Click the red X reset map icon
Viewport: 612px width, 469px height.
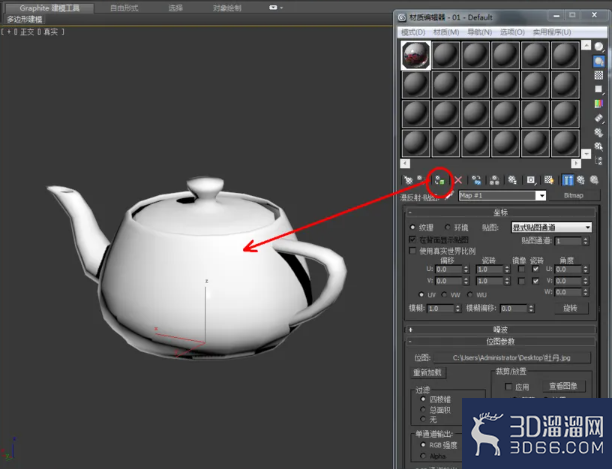[458, 180]
